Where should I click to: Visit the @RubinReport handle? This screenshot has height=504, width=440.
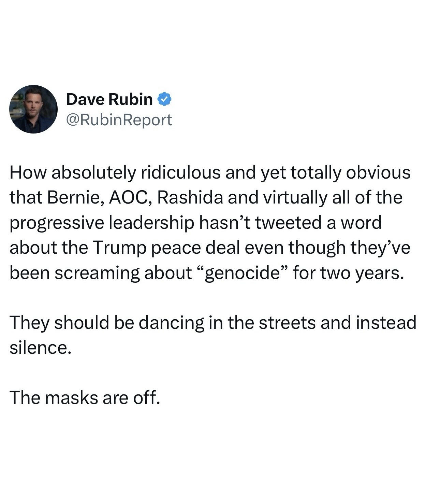[x=119, y=120]
